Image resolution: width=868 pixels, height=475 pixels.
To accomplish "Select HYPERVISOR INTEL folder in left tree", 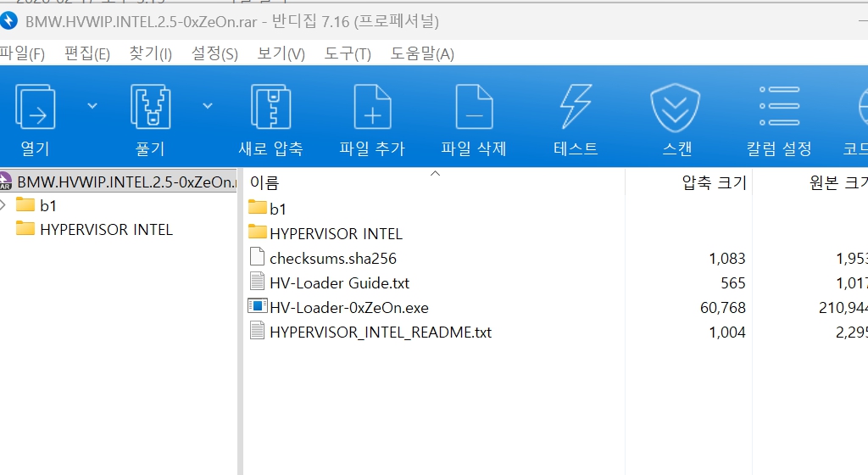I will coord(106,230).
